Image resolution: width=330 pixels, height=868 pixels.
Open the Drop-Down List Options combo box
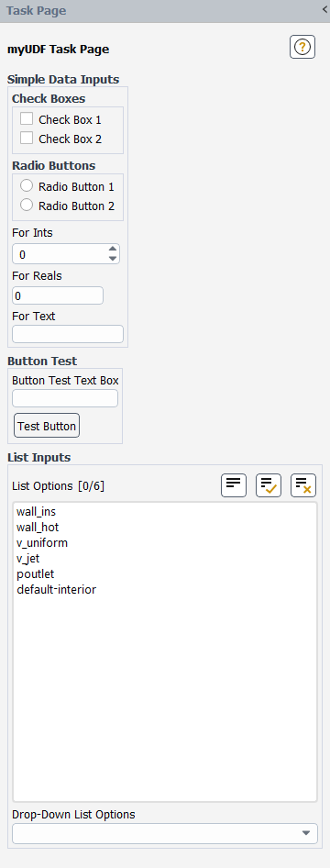click(165, 833)
